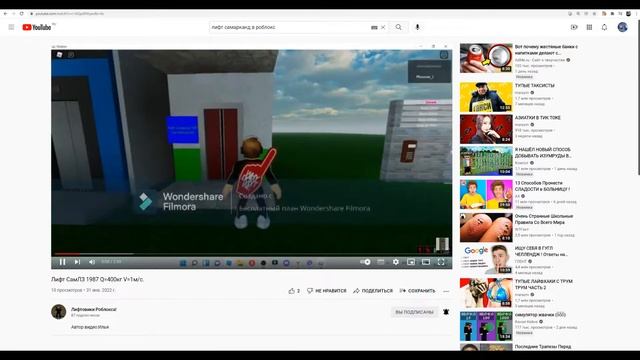Like the video with thumbs up

point(294,291)
